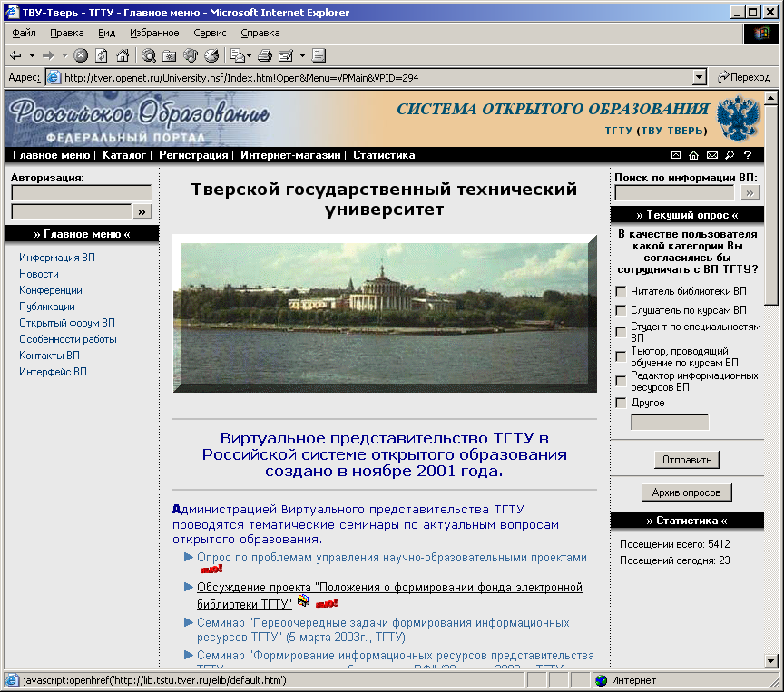Click the page icon in the address bar
784x692 pixels.
tap(54, 77)
